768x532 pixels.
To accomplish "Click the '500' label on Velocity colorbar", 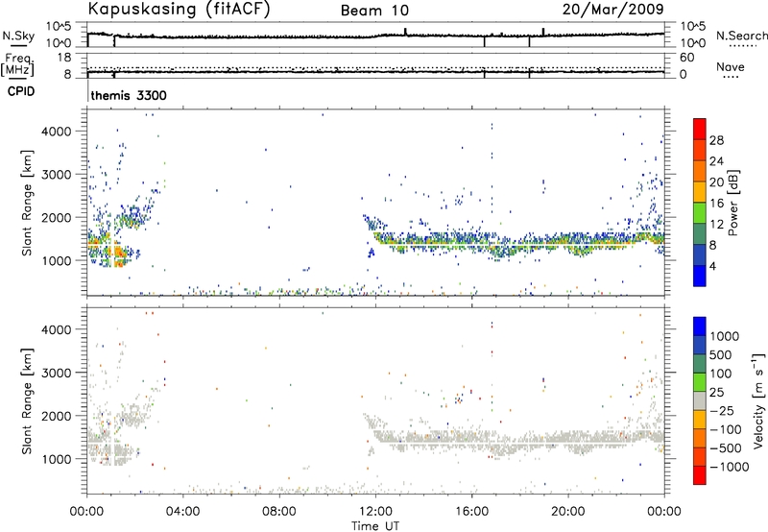I will [721, 355].
